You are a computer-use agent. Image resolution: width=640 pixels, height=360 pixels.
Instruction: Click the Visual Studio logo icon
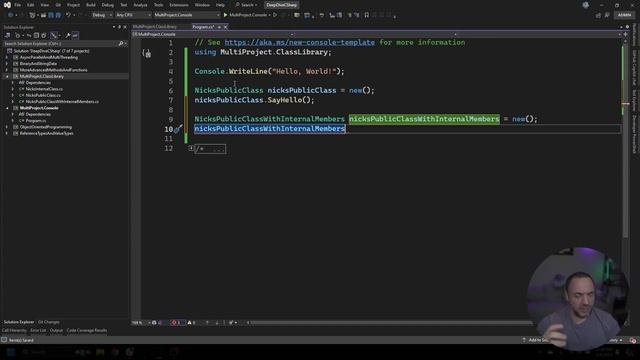[x=7, y=5]
